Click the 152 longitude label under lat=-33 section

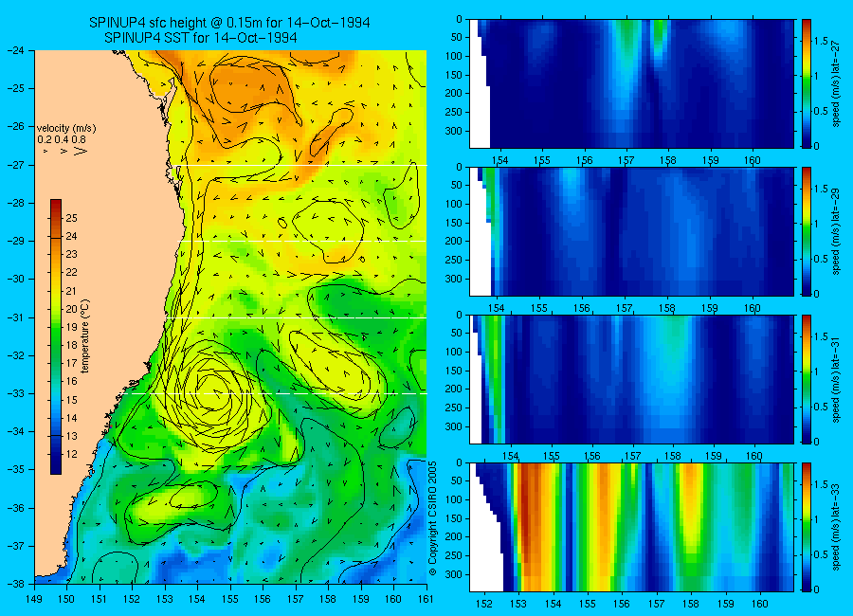tap(484, 604)
